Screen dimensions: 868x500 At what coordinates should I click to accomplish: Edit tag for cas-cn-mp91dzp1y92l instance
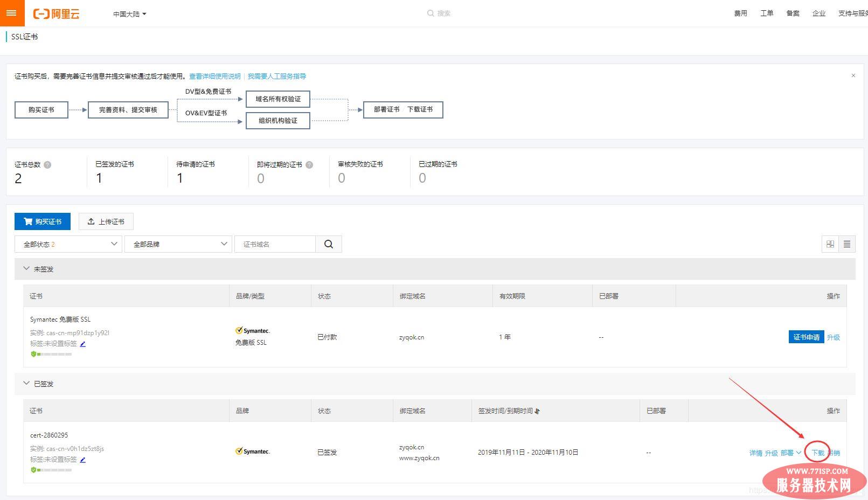pos(82,344)
